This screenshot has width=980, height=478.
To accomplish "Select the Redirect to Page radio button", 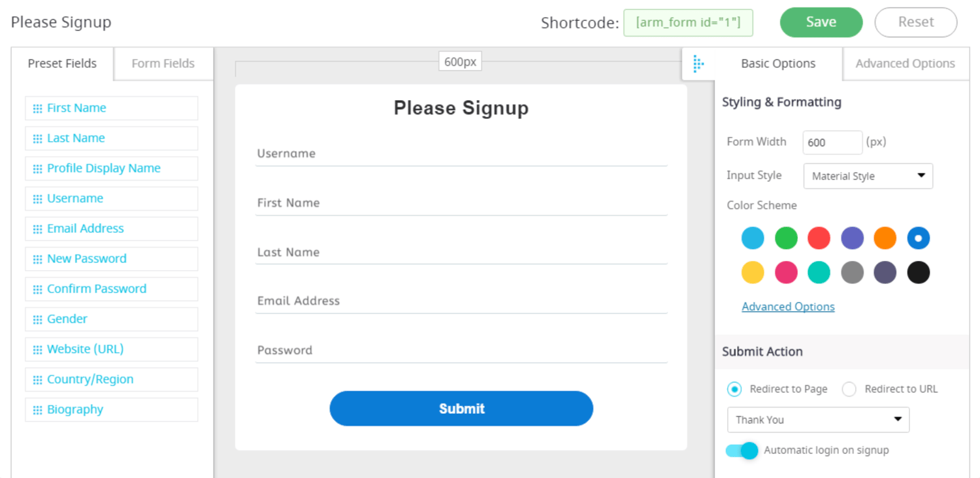I will pos(734,389).
